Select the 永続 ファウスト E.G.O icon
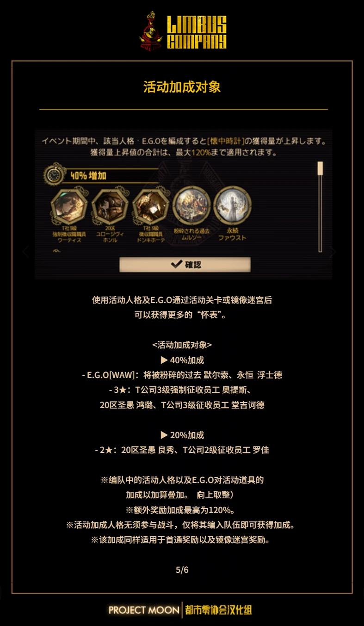This screenshot has width=364, height=626. tap(232, 205)
